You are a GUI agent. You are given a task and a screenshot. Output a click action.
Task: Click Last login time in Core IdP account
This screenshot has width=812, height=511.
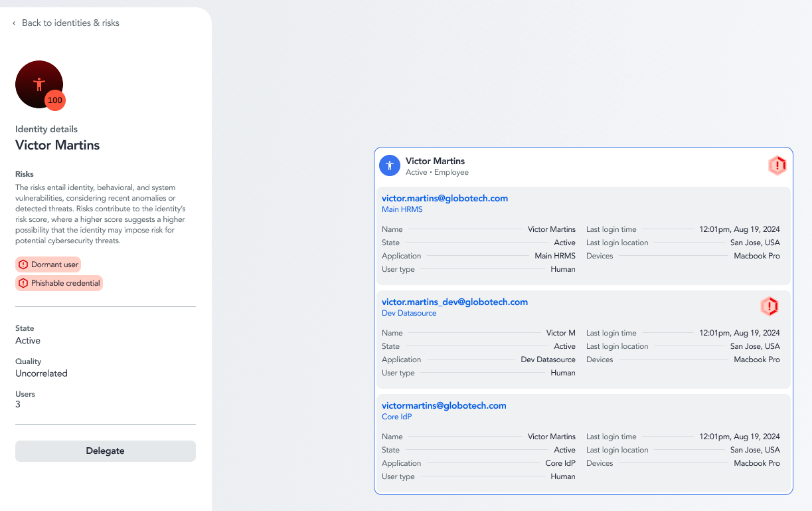pyautogui.click(x=740, y=437)
